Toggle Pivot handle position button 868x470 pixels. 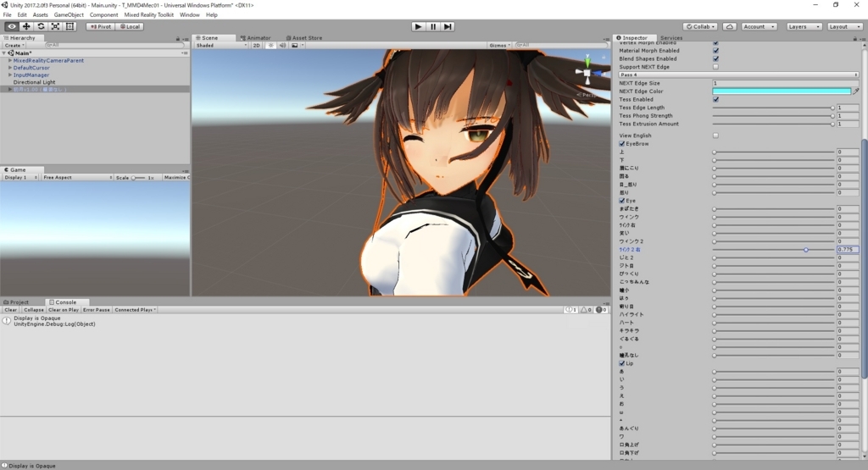tap(101, 26)
